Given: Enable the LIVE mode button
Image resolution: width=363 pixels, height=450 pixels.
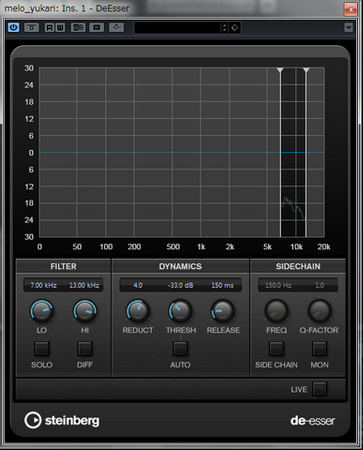Looking at the screenshot, I should point(319,389).
